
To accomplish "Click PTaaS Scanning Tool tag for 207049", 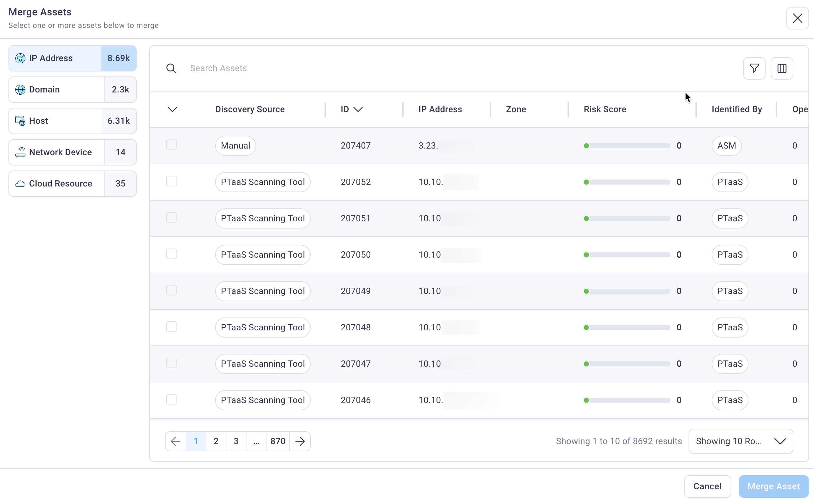I will [x=263, y=291].
